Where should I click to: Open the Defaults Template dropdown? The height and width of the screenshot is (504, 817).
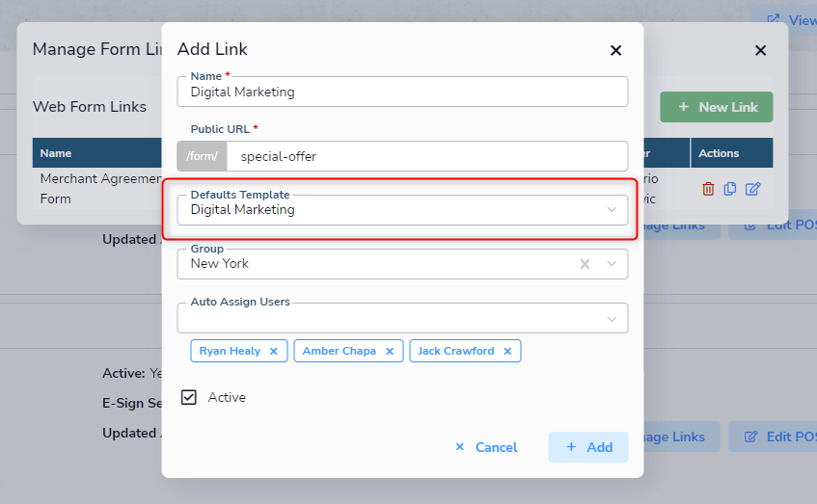pyautogui.click(x=402, y=210)
